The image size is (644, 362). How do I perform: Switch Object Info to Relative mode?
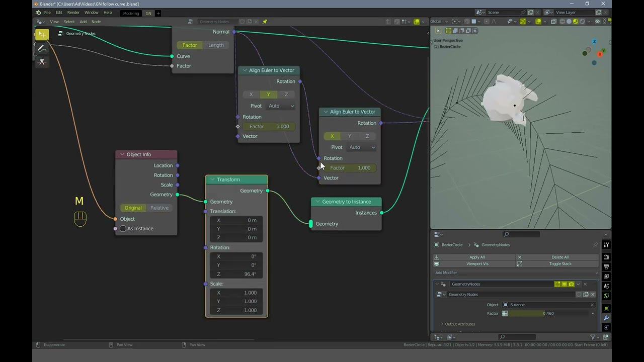click(159, 208)
